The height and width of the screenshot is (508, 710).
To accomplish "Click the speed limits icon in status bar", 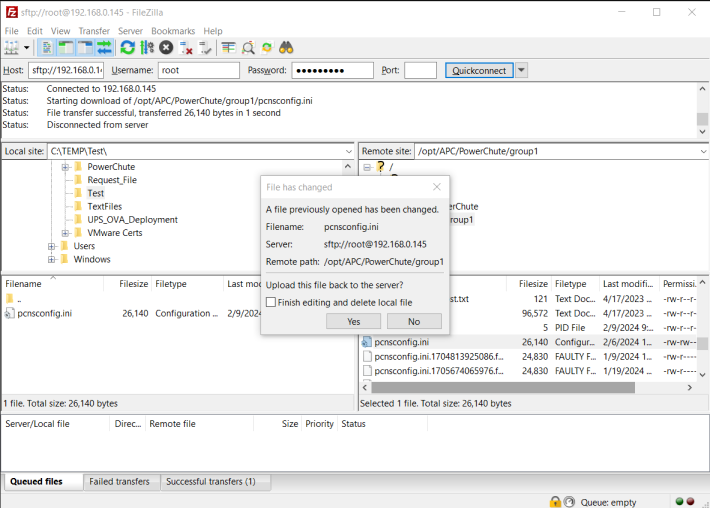I will (569, 502).
